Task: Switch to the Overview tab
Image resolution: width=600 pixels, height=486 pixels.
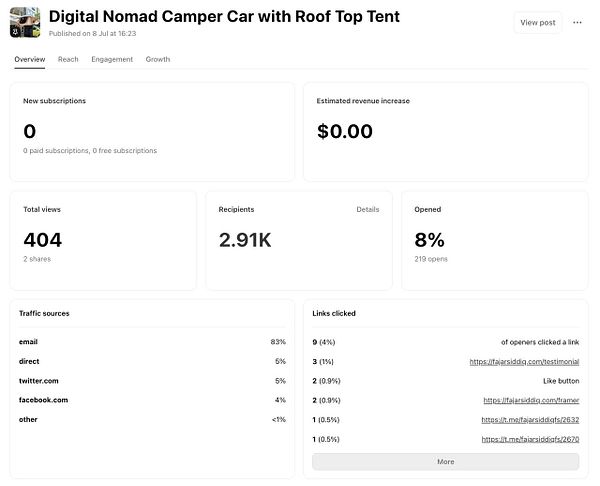Action: coord(30,59)
